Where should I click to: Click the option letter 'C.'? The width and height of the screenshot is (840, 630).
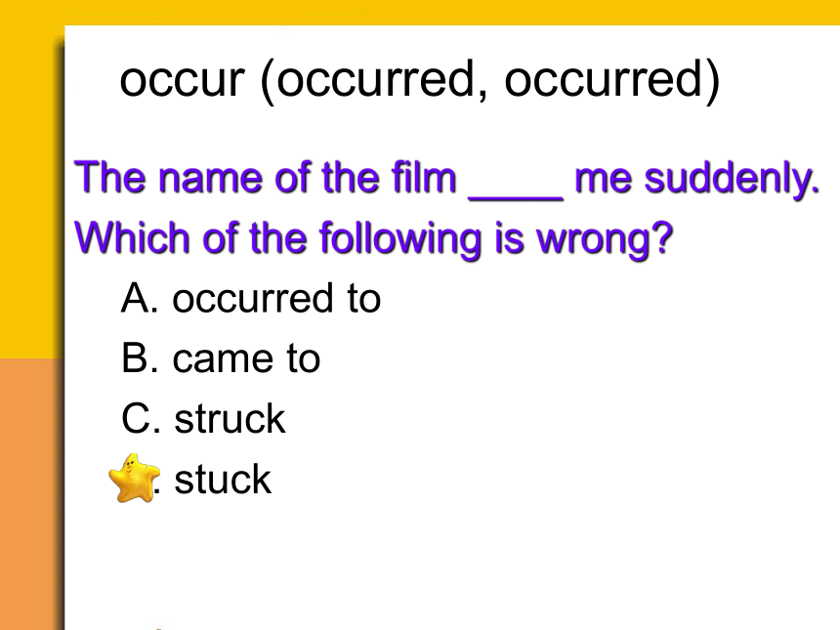click(x=141, y=419)
